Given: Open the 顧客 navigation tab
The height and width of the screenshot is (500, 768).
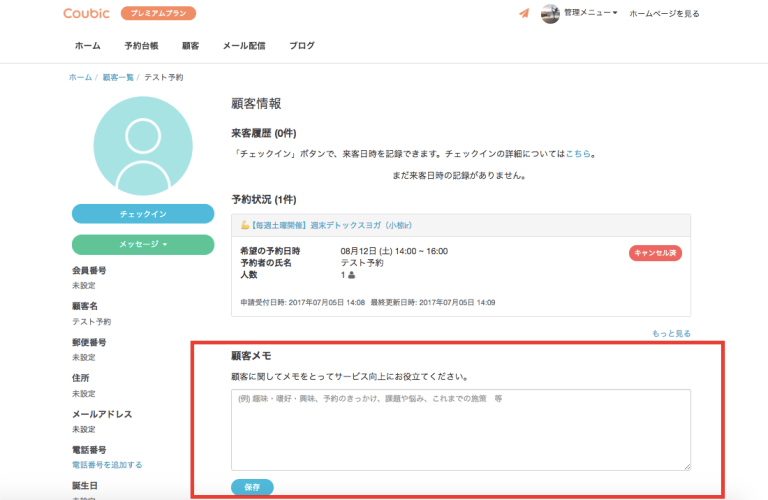Looking at the screenshot, I should coord(191,46).
